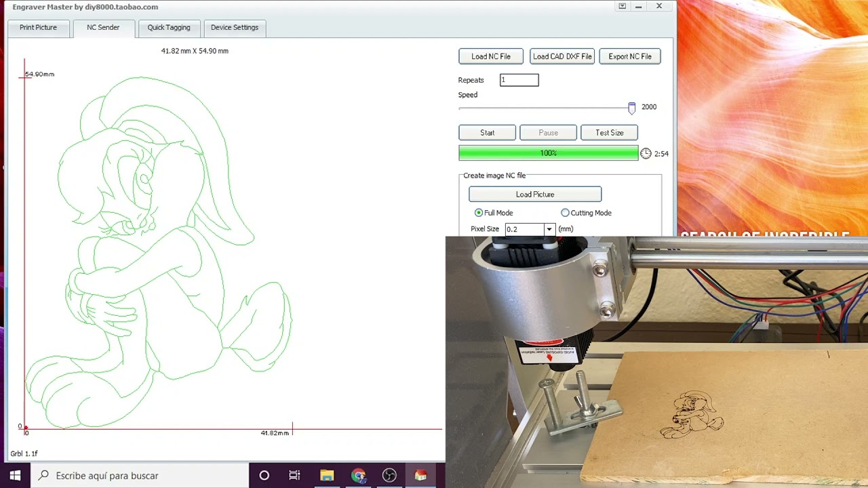Image resolution: width=868 pixels, height=488 pixels.
Task: Switch to NC Sender tab
Action: (103, 28)
